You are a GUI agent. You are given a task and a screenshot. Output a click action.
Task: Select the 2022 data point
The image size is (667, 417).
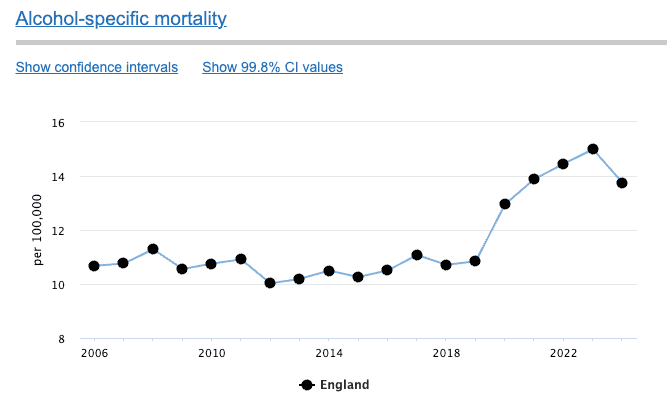pos(563,164)
